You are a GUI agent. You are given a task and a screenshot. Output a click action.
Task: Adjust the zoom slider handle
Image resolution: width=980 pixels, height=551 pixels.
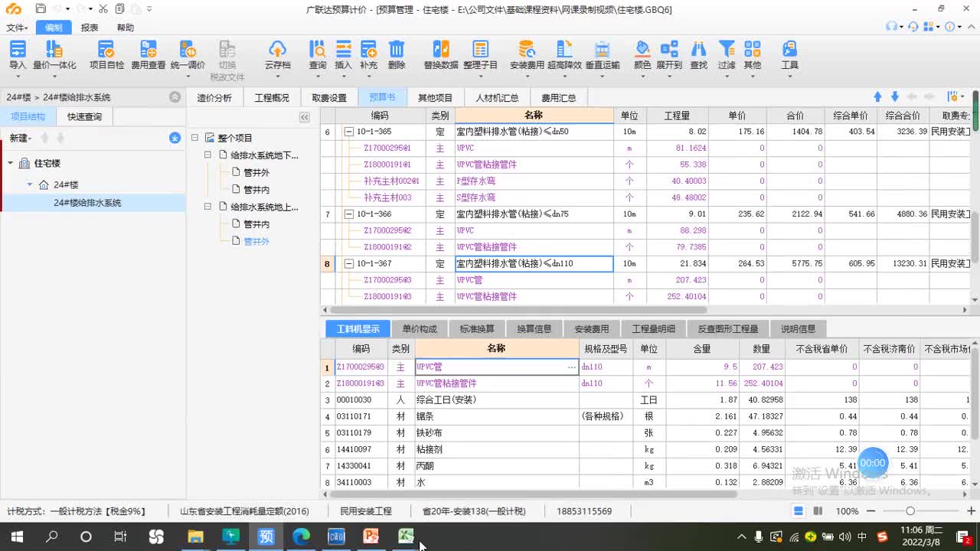pyautogui.click(x=910, y=511)
